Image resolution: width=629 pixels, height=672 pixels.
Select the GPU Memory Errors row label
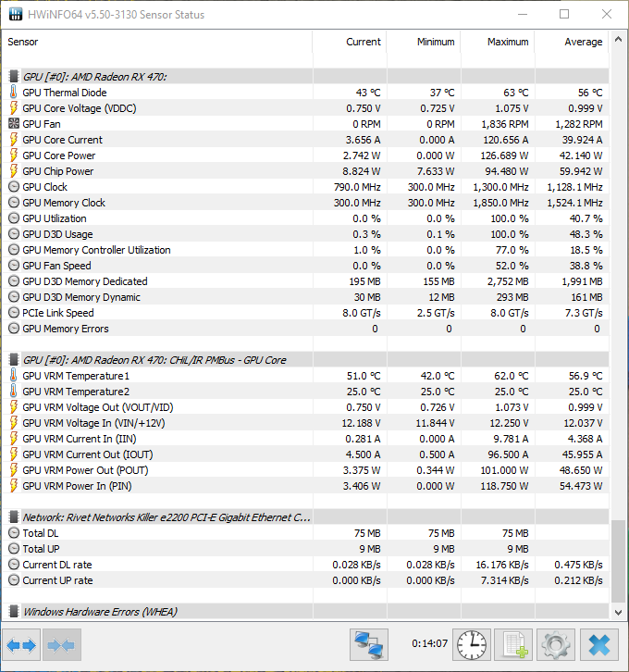point(66,329)
